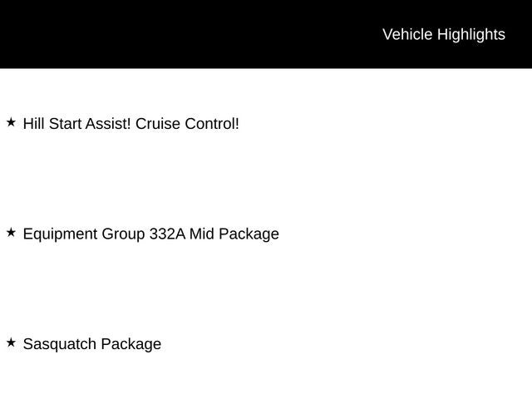Click the word "Hill" in the first highlight
The image size is (532, 399).
33,124
